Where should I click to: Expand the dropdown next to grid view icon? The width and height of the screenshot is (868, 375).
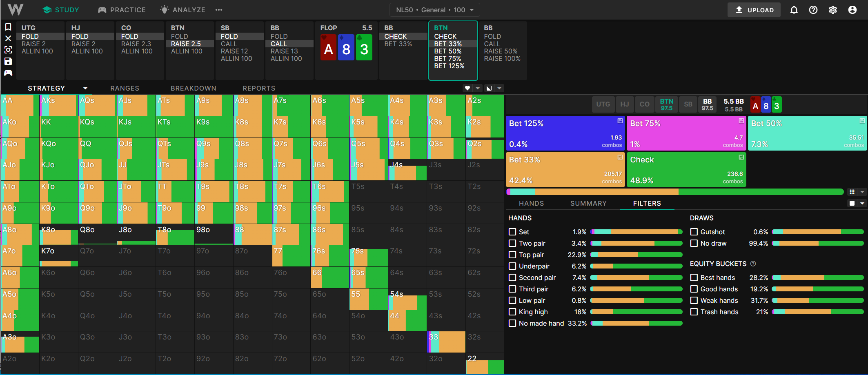tap(862, 192)
